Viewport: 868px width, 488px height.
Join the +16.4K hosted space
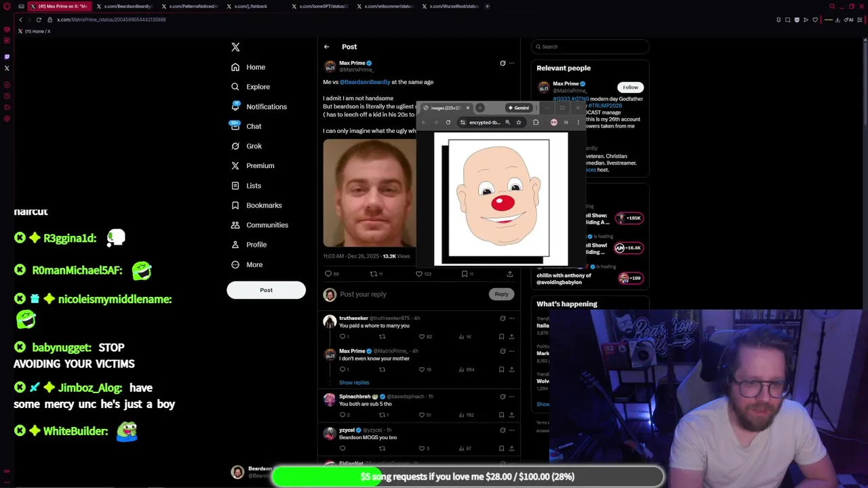[629, 248]
